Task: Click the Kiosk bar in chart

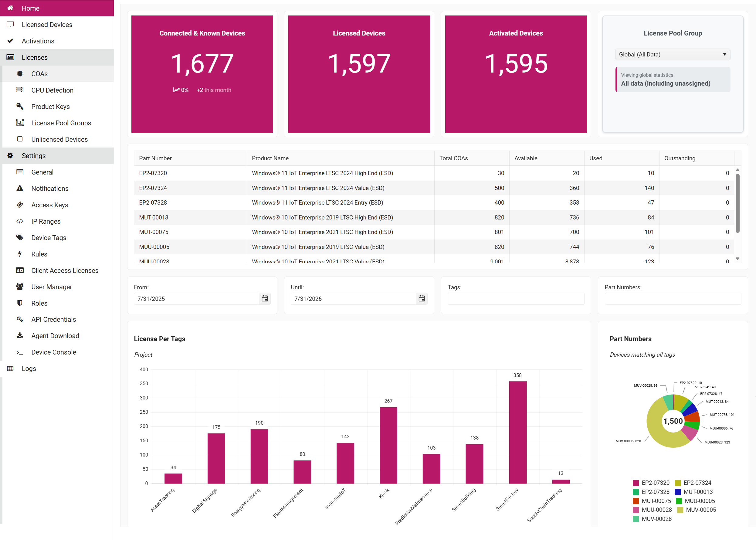Action: coord(388,445)
